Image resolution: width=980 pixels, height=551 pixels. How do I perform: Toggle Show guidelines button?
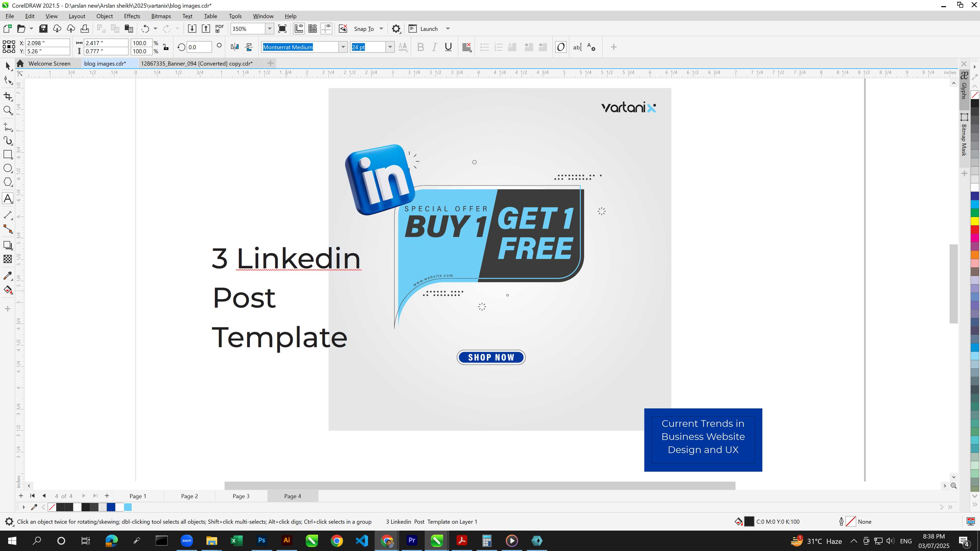[326, 29]
